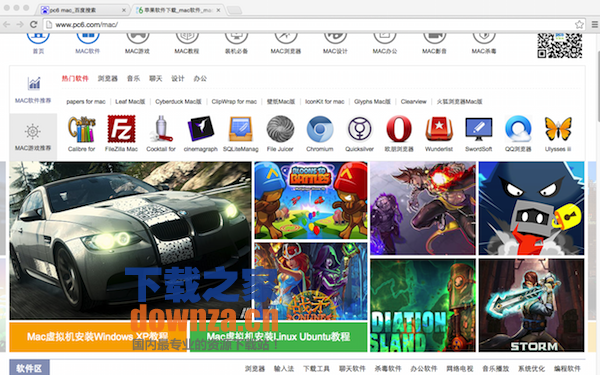Viewport: 600px width, 375px height.
Task: Open the '火狐浏览器Mac版' link
Action: [x=460, y=101]
